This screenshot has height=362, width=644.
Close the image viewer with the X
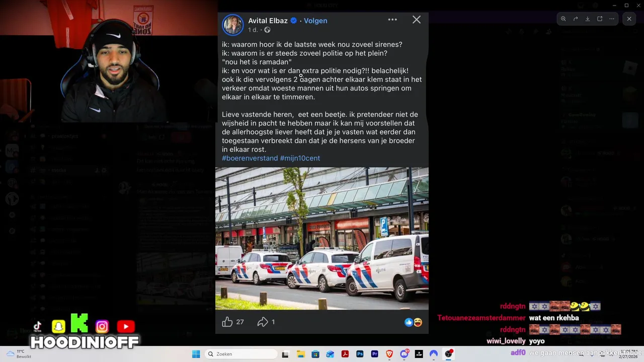(x=629, y=19)
